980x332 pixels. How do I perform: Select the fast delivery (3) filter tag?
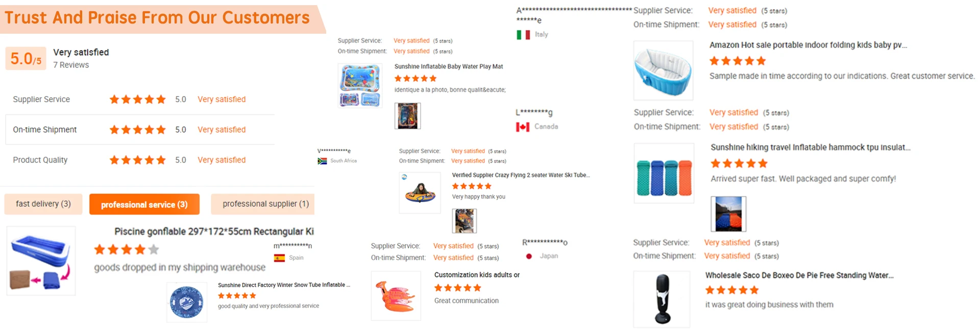point(43,204)
